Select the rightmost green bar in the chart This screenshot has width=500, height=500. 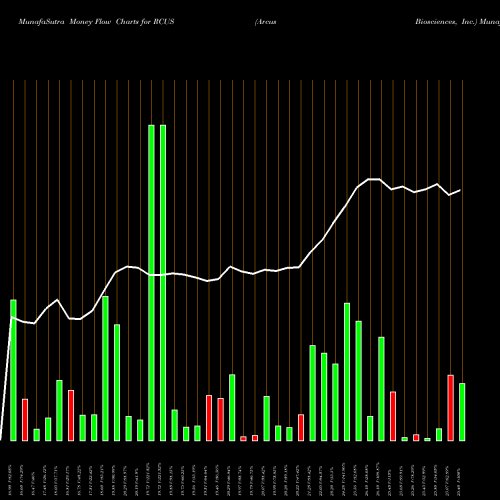point(462,412)
